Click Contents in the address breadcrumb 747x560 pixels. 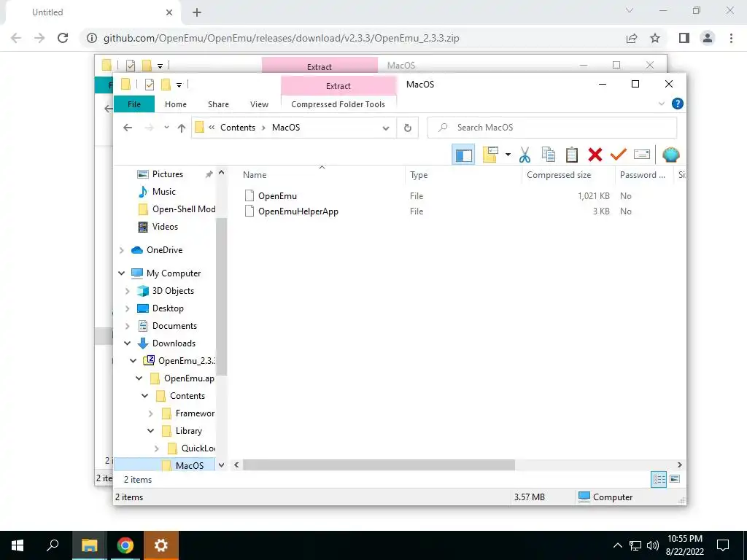click(238, 128)
